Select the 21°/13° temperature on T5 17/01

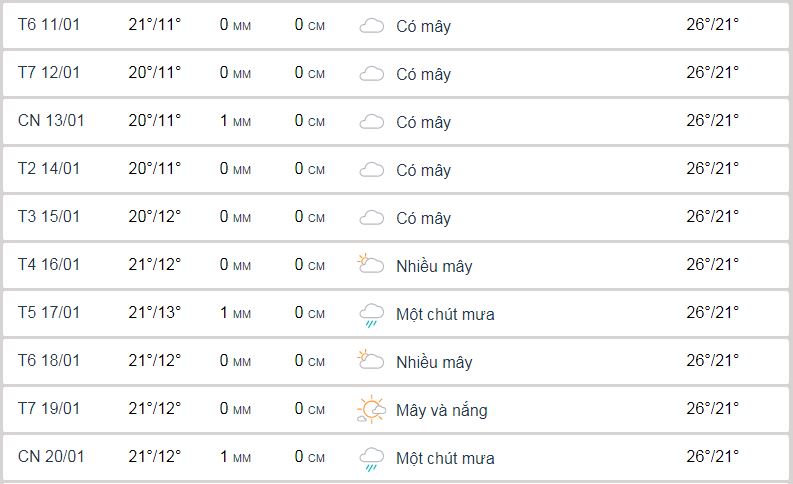[x=155, y=312]
